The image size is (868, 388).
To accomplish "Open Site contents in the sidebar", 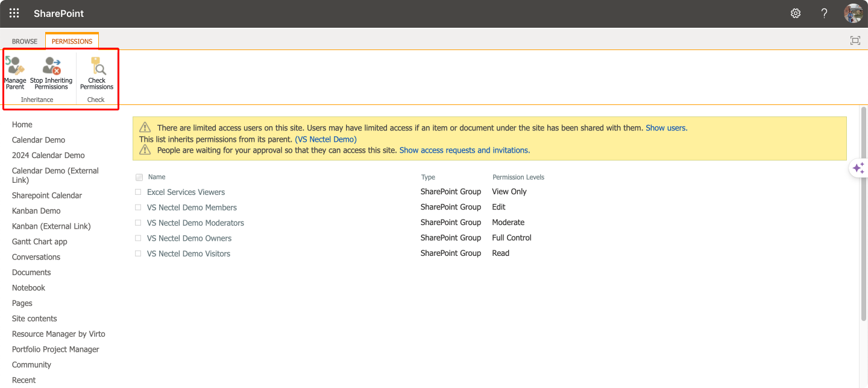I will [x=34, y=319].
